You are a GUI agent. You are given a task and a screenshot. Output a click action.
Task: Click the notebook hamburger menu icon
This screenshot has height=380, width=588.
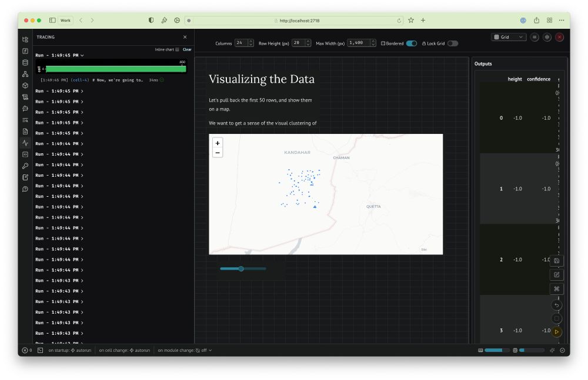pyautogui.click(x=534, y=37)
